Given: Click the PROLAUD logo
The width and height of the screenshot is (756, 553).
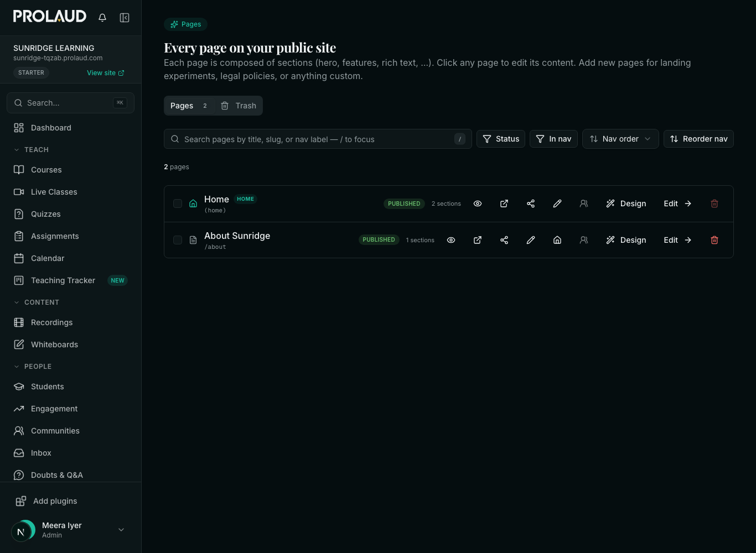Looking at the screenshot, I should tap(50, 17).
